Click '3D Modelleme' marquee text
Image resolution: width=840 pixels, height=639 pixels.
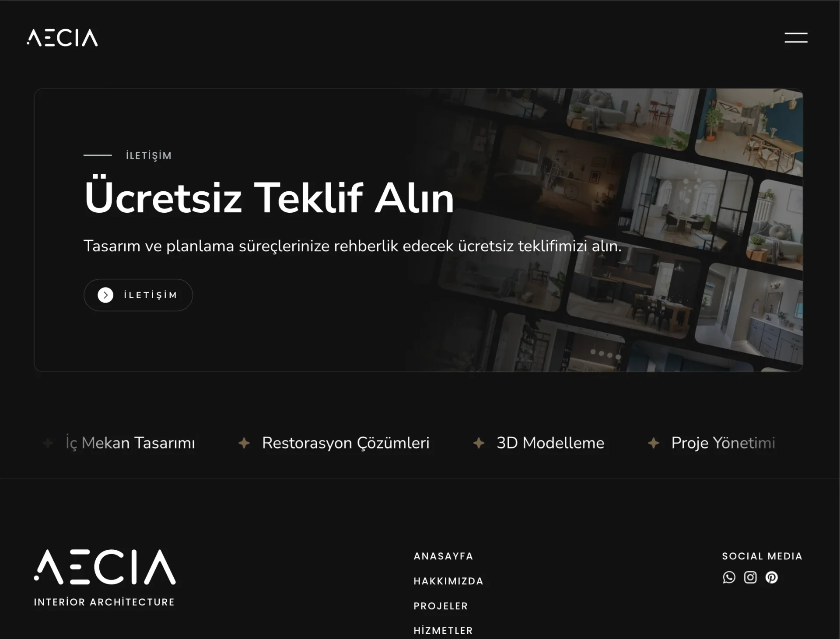550,443
